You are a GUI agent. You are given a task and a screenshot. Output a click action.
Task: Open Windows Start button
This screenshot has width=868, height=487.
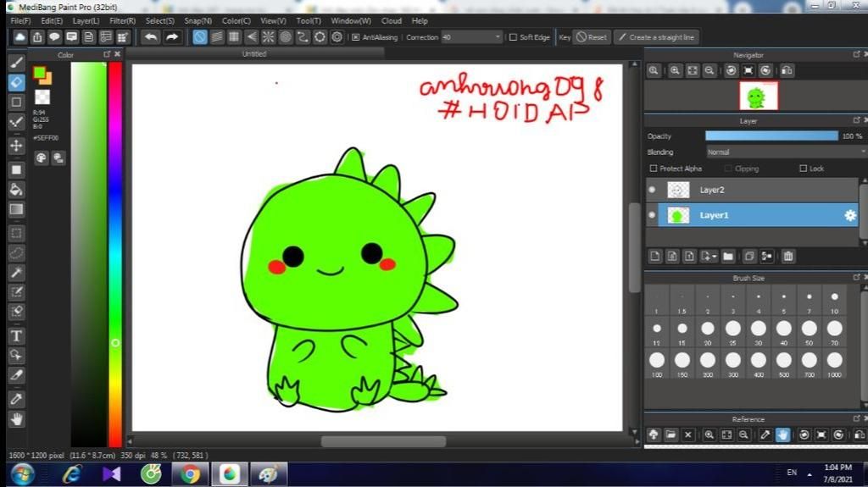click(x=23, y=474)
